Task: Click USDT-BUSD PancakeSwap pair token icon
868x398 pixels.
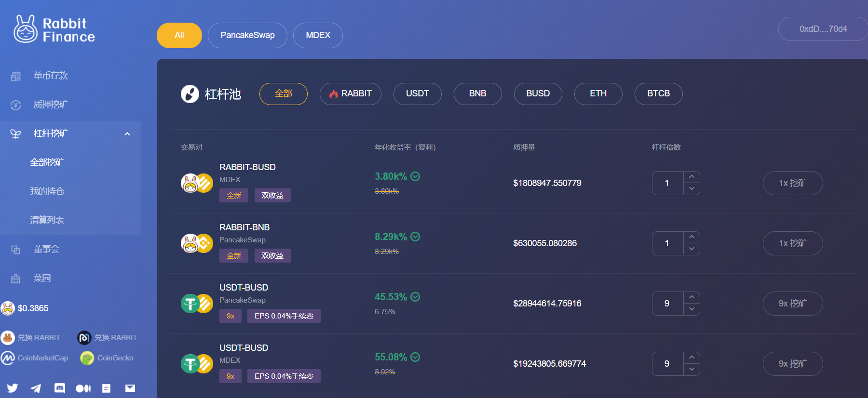Action: click(x=197, y=304)
